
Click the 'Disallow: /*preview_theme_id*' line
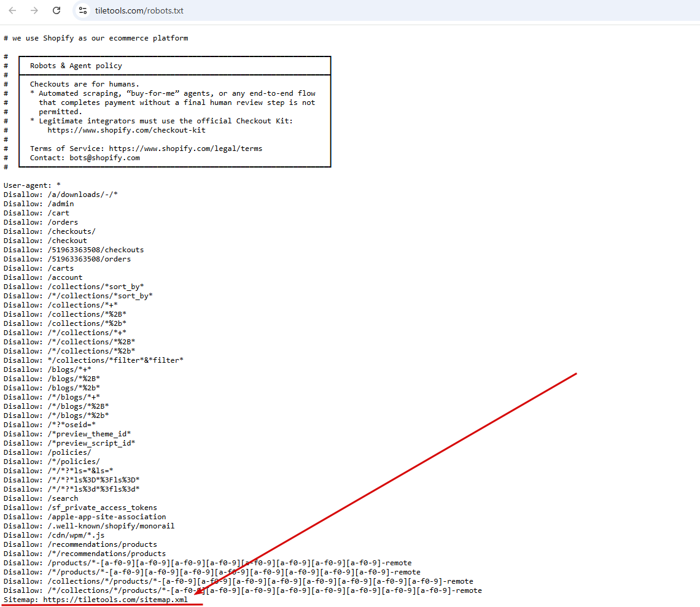tap(68, 434)
